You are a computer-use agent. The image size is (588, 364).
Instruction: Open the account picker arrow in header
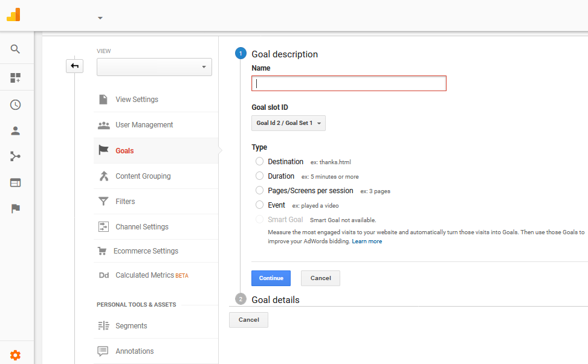pos(100,18)
